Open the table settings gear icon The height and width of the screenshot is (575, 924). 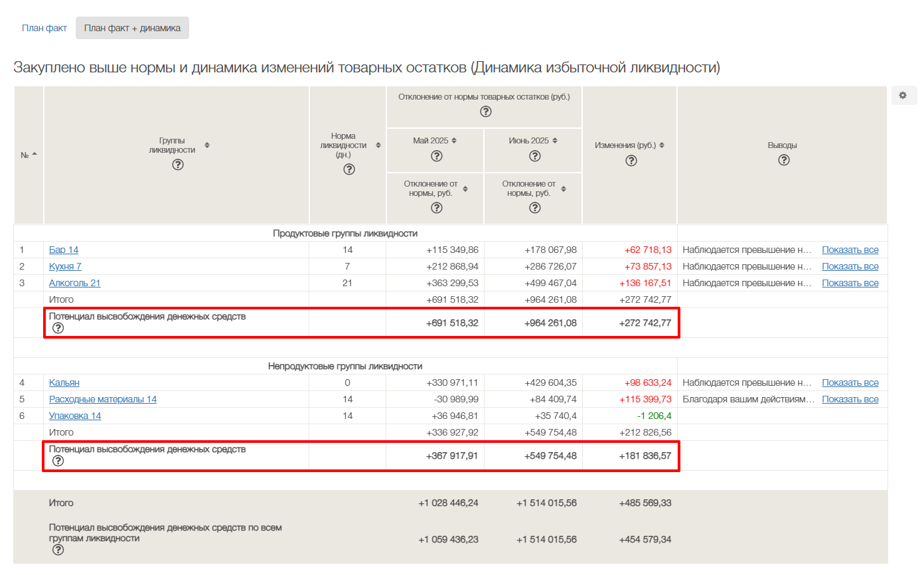pos(903,96)
